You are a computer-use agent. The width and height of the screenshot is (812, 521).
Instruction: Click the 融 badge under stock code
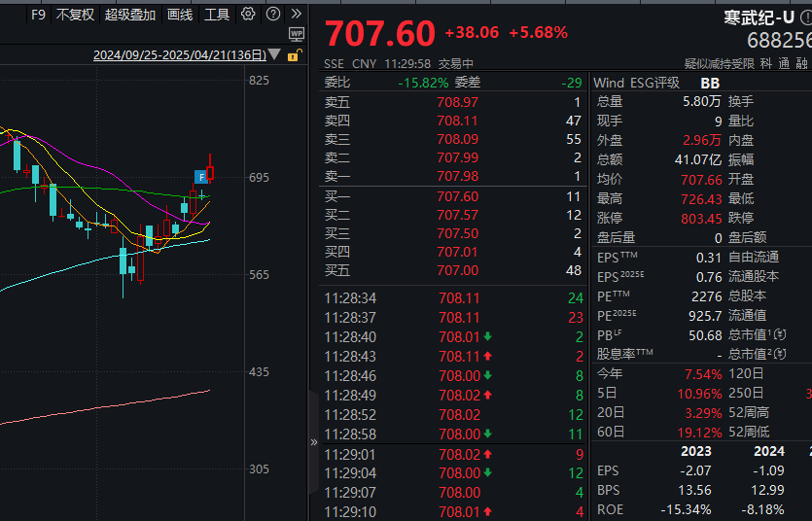[x=802, y=63]
